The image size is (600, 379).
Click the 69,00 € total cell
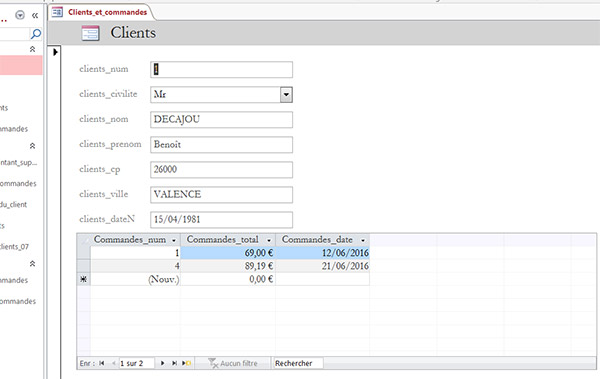pos(228,253)
